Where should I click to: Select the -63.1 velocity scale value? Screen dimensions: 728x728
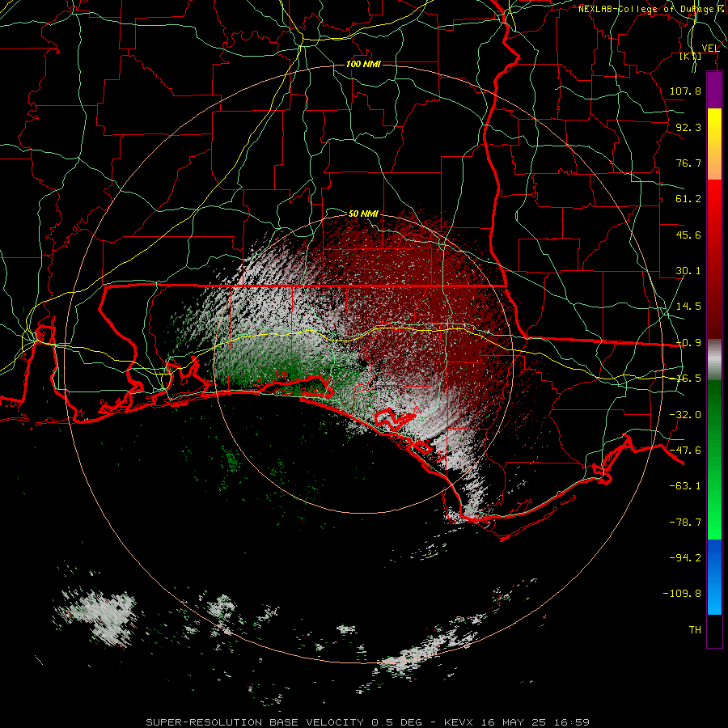[x=685, y=486]
